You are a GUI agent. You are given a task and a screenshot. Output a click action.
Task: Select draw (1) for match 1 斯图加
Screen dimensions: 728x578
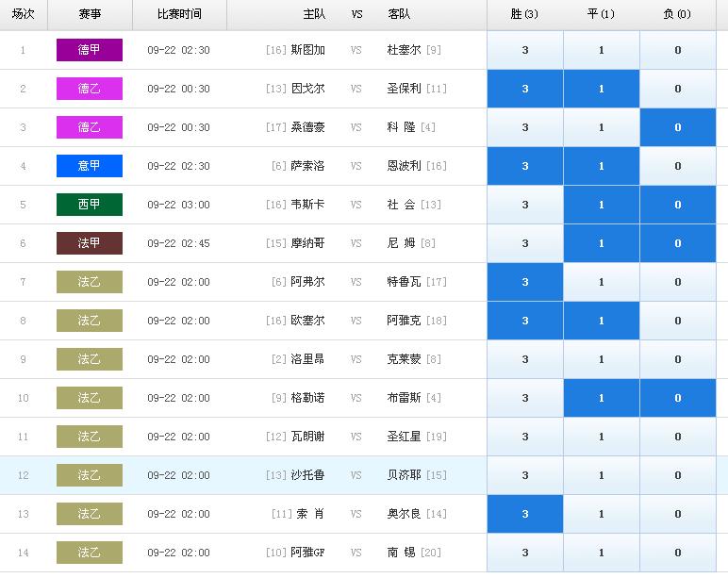602,50
